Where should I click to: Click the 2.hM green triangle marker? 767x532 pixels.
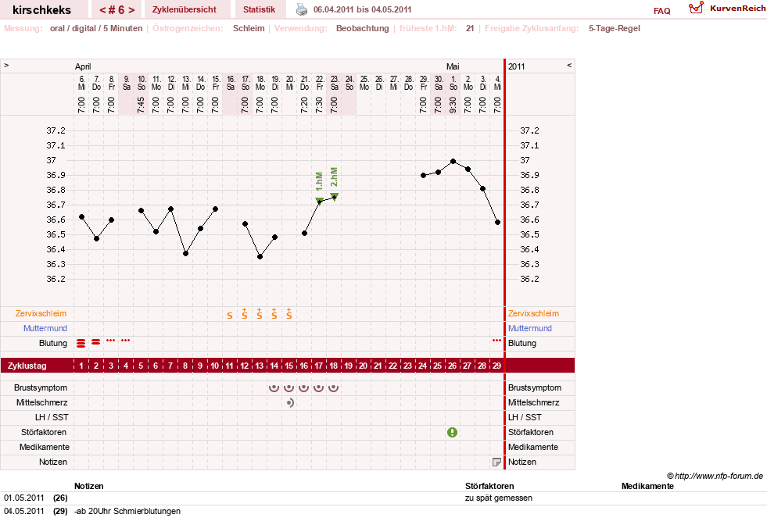[x=334, y=195]
